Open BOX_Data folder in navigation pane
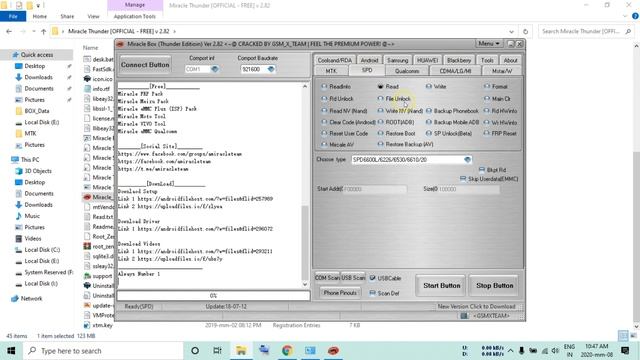The width and height of the screenshot is (640, 360). 37,111
